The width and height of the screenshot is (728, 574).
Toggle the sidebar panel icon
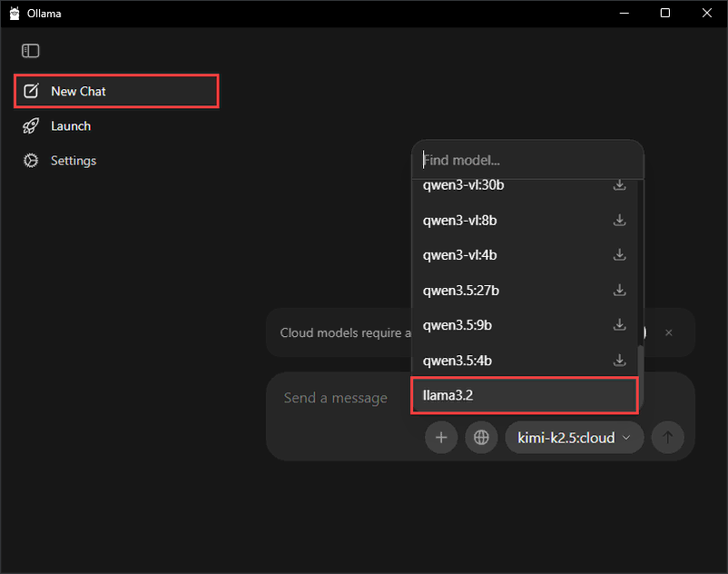[x=31, y=51]
